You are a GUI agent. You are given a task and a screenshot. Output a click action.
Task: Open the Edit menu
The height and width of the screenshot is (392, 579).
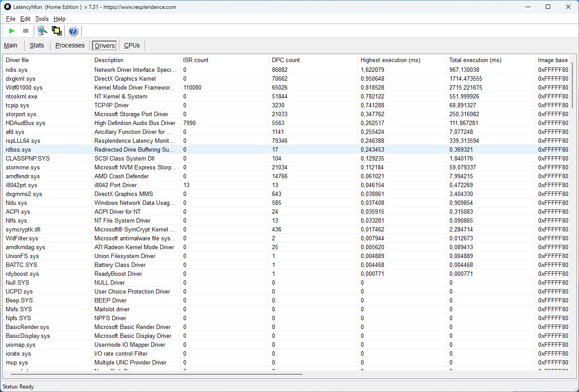point(25,19)
